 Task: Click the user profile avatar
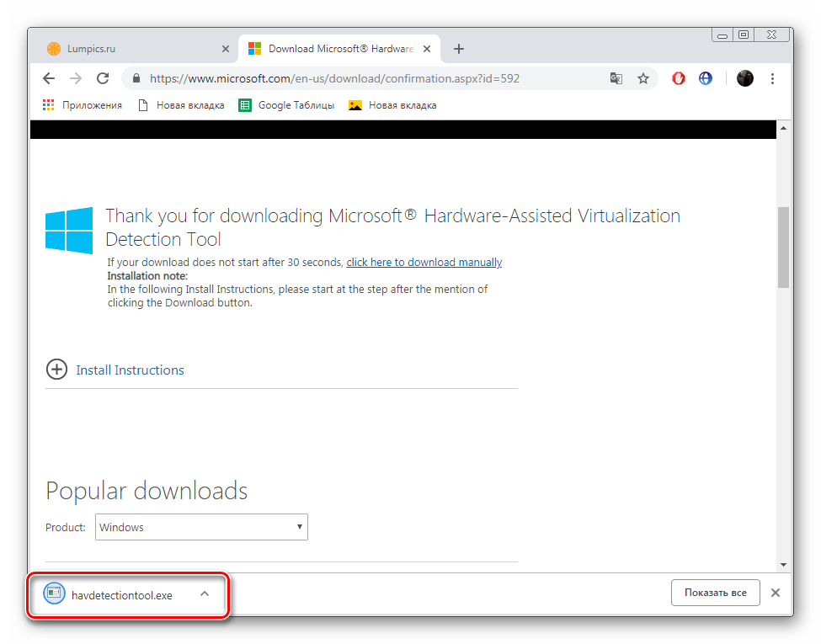coord(744,78)
